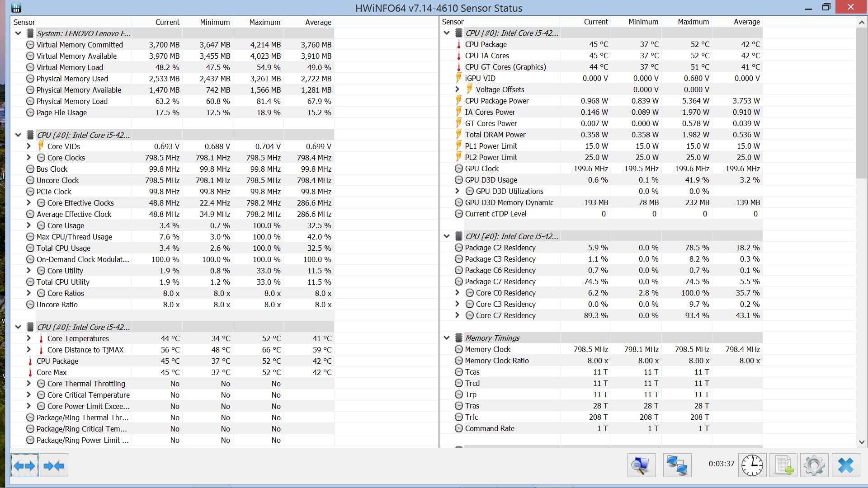Screen dimensions: 868x488
Task: Click the clock icon to reset timer
Action: click(752, 465)
